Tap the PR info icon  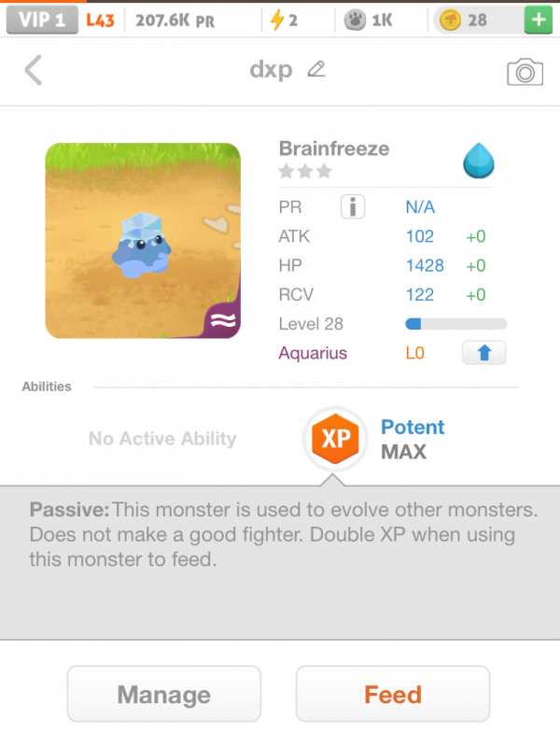(x=353, y=207)
